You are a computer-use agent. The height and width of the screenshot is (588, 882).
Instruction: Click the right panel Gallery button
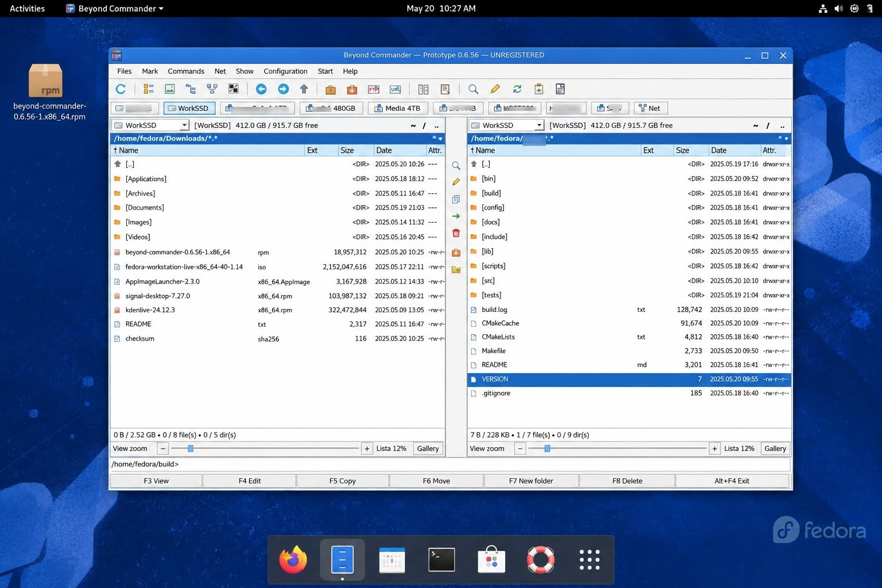pyautogui.click(x=775, y=448)
